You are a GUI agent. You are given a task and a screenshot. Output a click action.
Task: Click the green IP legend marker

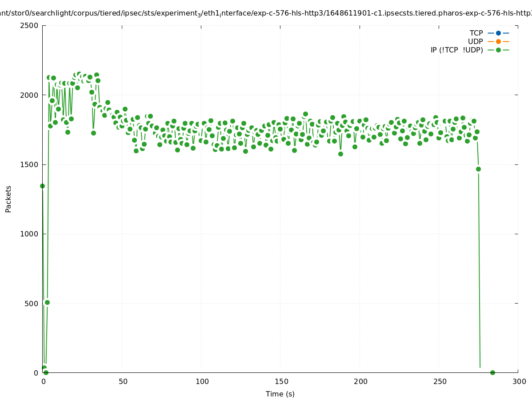coord(498,50)
